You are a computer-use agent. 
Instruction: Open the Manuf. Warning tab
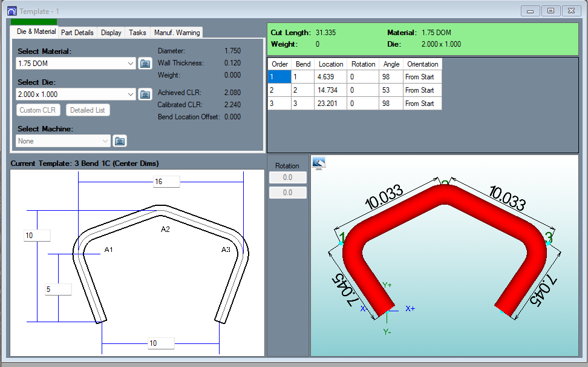coord(177,33)
